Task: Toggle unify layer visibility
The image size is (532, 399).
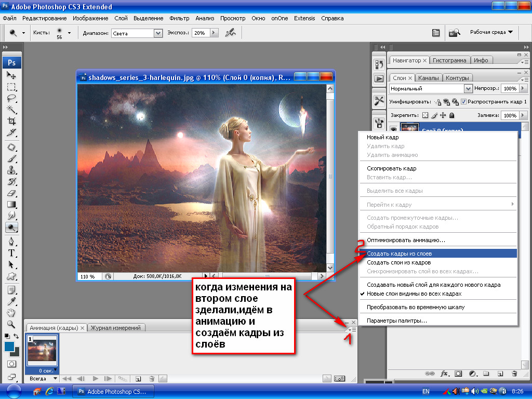Action: pyautogui.click(x=446, y=102)
